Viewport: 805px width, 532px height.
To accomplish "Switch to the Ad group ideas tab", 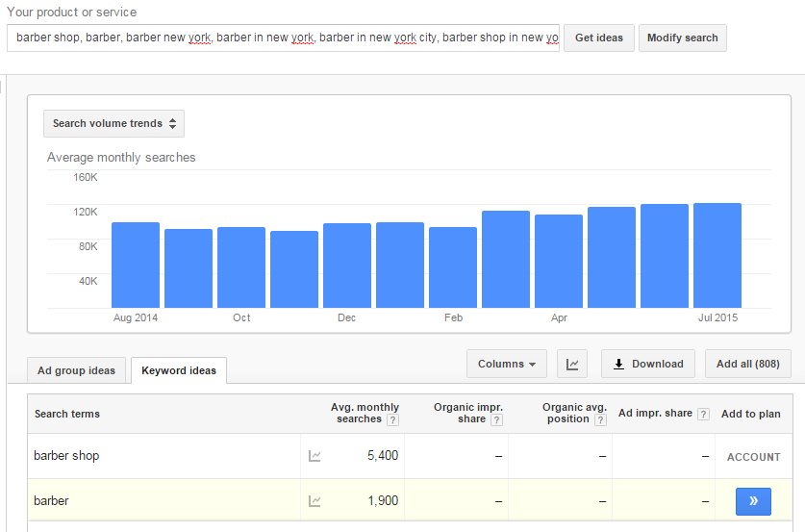I will click(77, 370).
